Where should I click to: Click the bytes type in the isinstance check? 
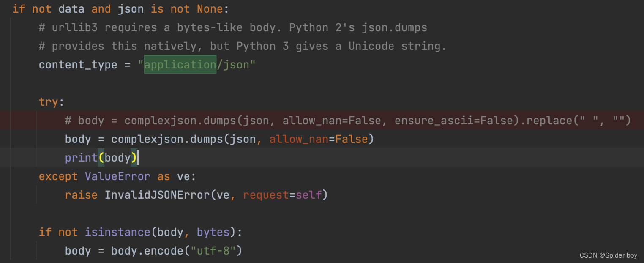pos(213,232)
